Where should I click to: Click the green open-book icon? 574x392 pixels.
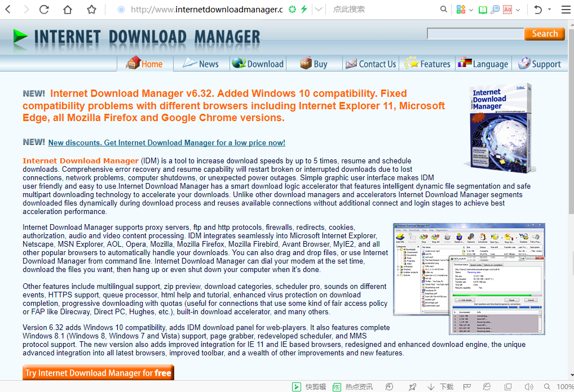(483, 10)
